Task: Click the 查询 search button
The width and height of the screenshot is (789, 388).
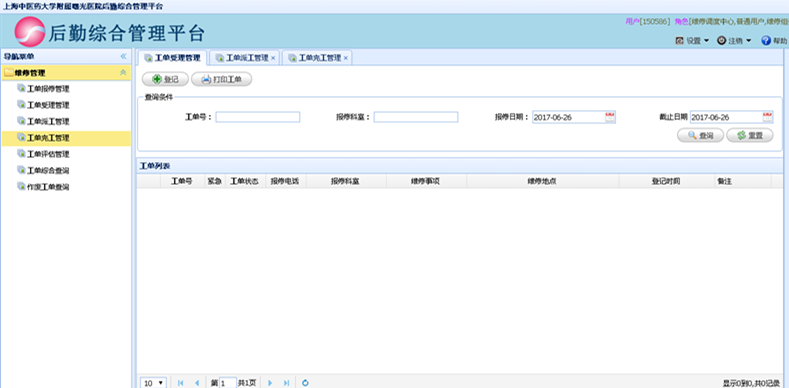Action: [700, 135]
